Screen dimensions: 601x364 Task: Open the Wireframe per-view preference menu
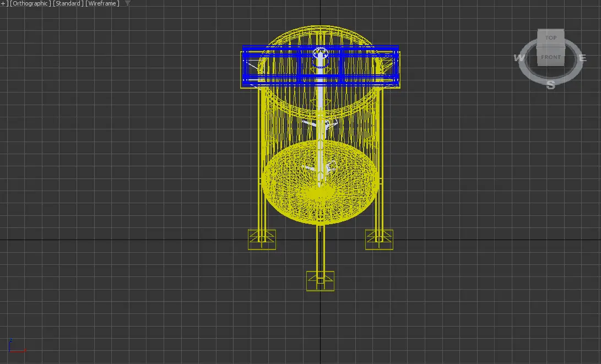click(x=102, y=3)
